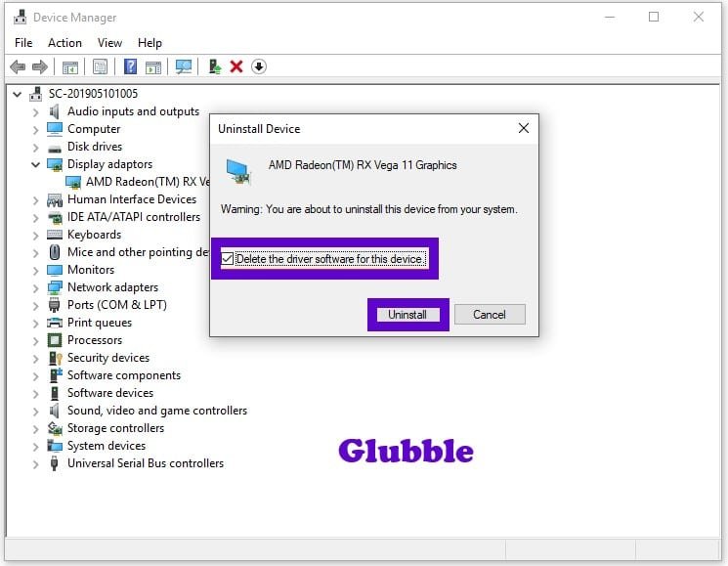Click the Scan for hardware changes monitor icon
The image size is (728, 566).
click(184, 66)
